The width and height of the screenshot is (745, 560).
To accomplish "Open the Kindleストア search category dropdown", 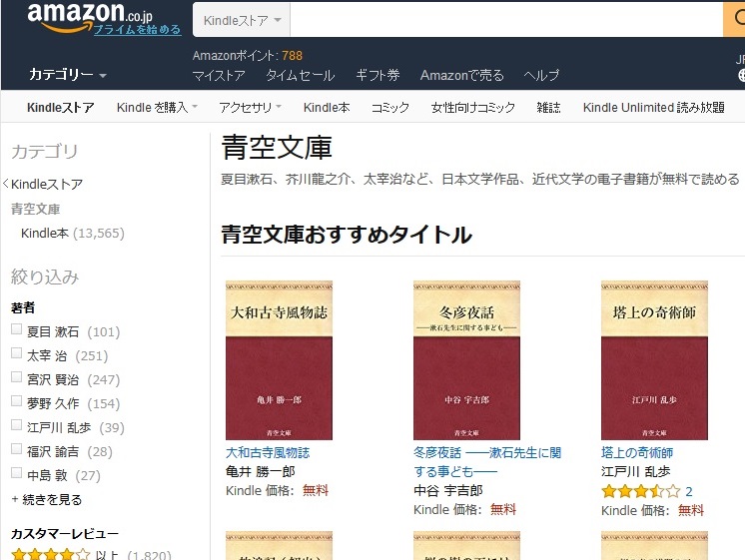I will 242,20.
